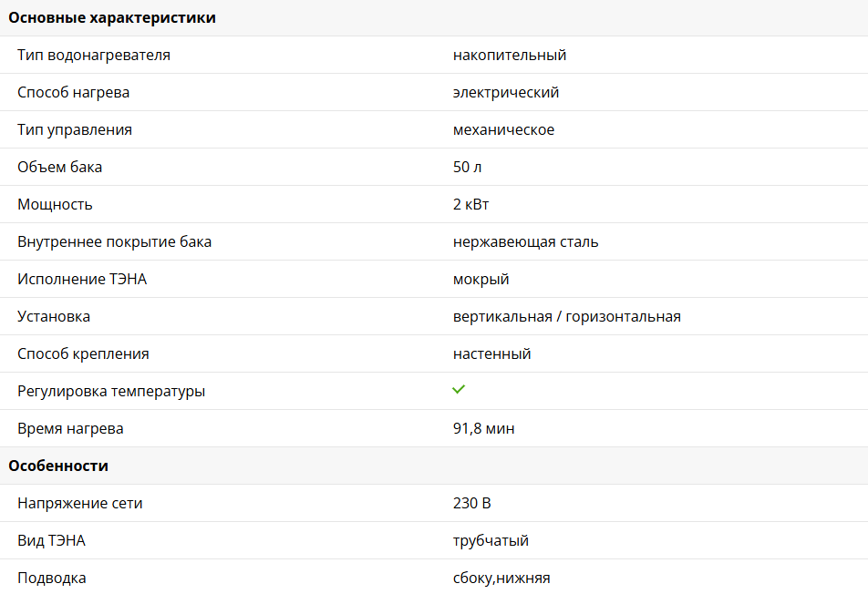Click the label Внутреннее покрытие бака
The height and width of the screenshot is (594, 868).
pos(114,241)
